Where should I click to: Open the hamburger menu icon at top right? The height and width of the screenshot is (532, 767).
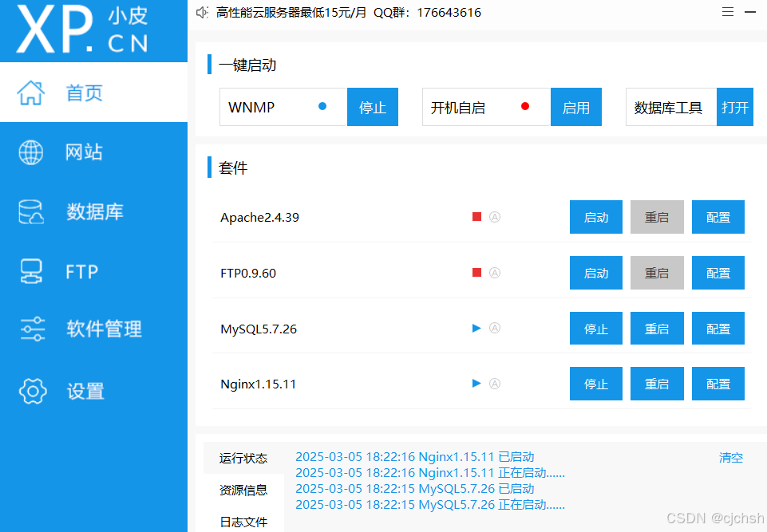coord(727,12)
